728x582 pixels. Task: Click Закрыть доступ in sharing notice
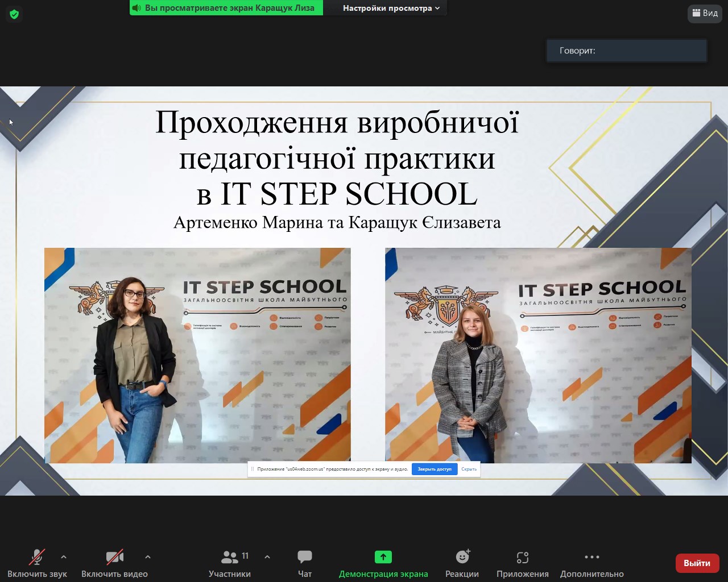point(435,469)
